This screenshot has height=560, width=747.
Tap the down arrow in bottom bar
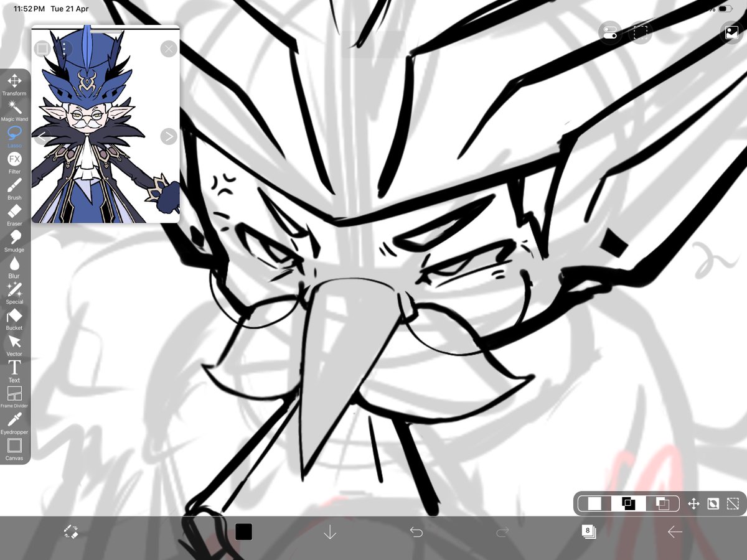point(330,532)
